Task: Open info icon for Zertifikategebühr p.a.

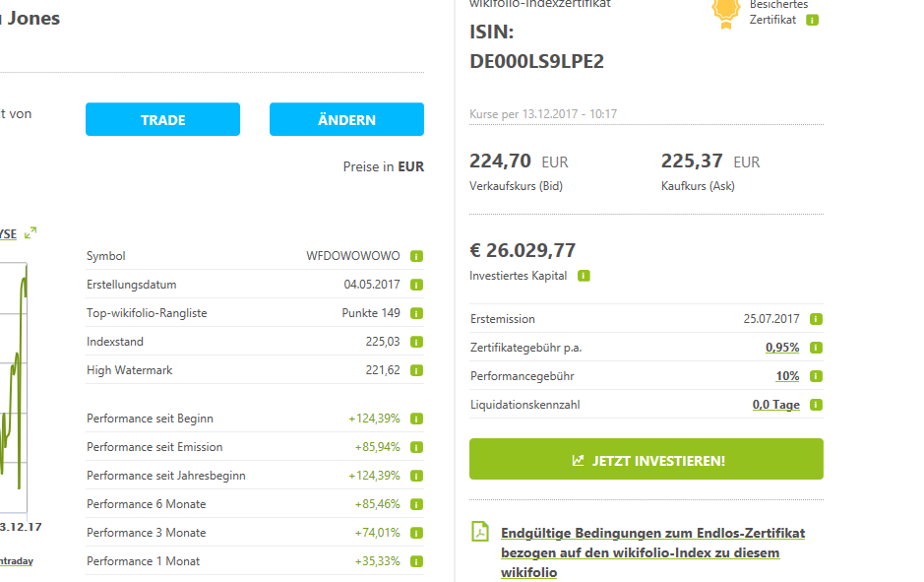Action: [815, 347]
